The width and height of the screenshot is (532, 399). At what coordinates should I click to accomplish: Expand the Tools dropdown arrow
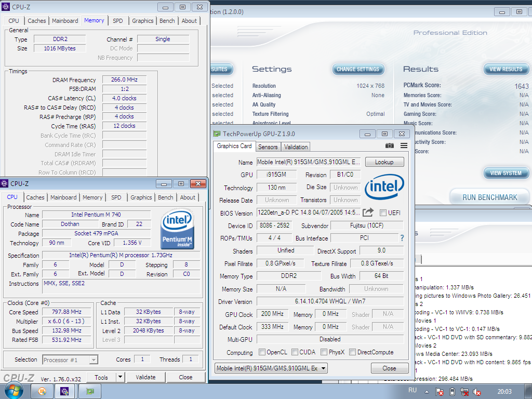tap(120, 377)
